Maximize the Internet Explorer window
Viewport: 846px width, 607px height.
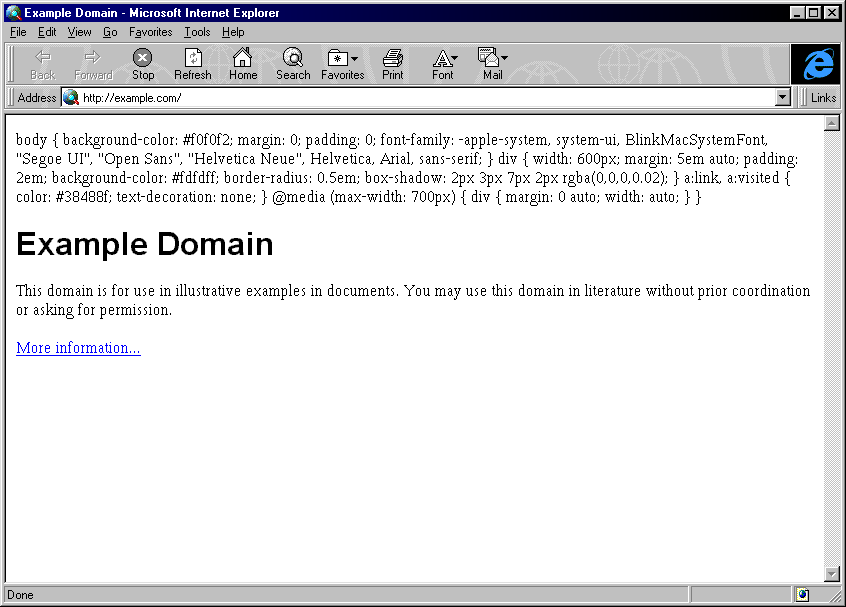(813, 12)
